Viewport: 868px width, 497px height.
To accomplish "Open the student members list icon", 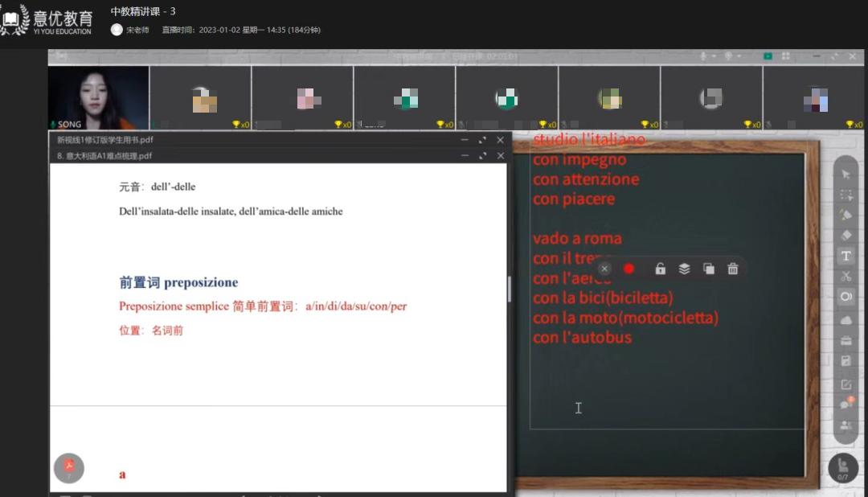I will point(845,426).
